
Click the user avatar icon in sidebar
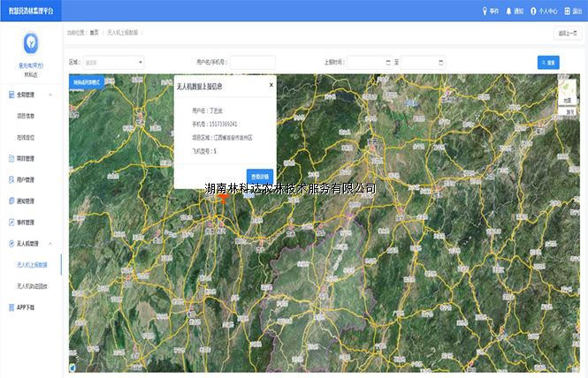click(30, 42)
